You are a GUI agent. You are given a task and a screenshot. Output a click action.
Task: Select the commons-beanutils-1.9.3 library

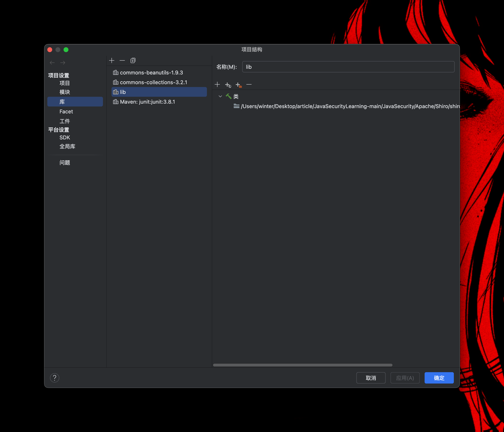click(151, 73)
